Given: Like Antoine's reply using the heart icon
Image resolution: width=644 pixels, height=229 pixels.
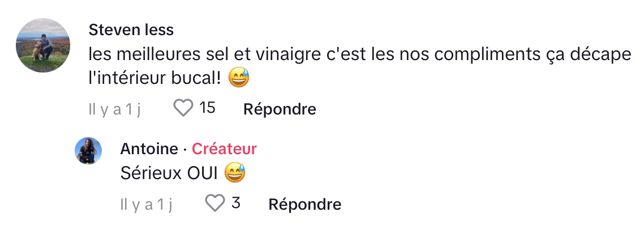Looking at the screenshot, I should point(215,203).
